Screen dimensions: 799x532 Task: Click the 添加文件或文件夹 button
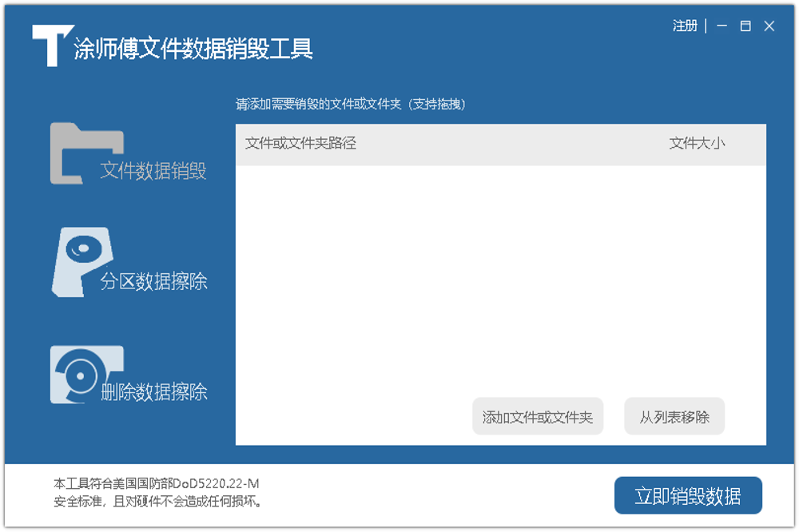tap(538, 416)
